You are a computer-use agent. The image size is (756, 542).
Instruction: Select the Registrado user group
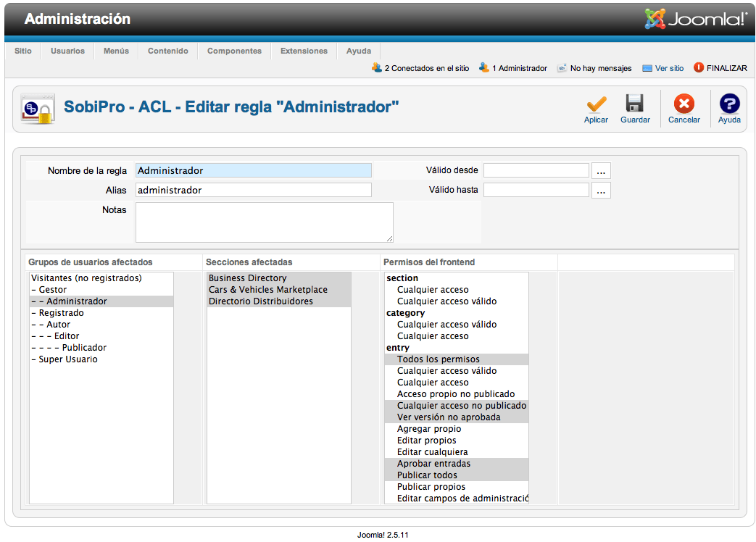point(101,313)
